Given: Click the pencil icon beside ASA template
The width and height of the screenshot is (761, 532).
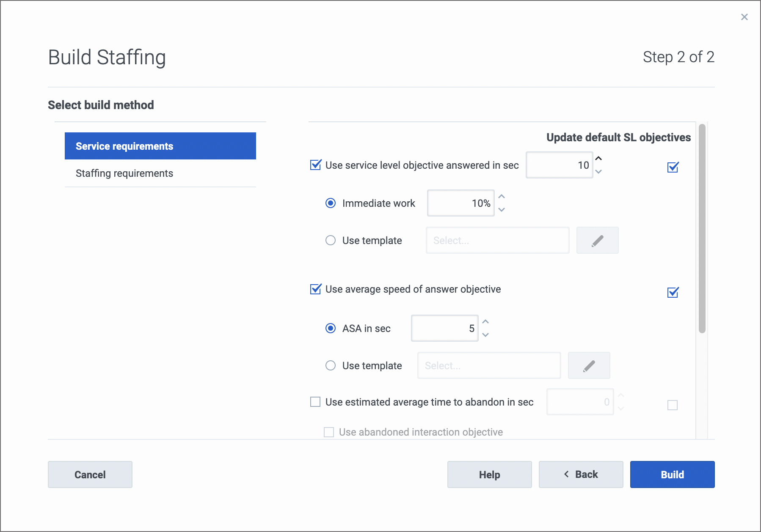Looking at the screenshot, I should click(589, 366).
